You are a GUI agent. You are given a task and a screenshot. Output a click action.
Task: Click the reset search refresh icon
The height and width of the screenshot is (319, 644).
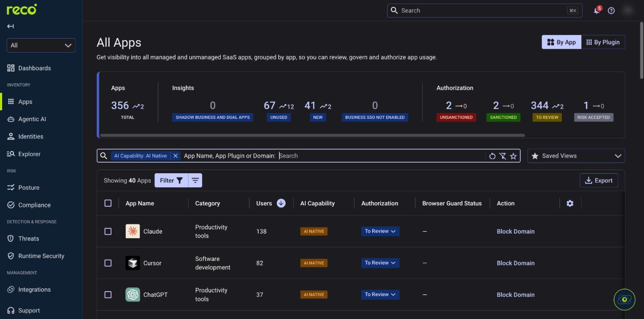tap(492, 156)
